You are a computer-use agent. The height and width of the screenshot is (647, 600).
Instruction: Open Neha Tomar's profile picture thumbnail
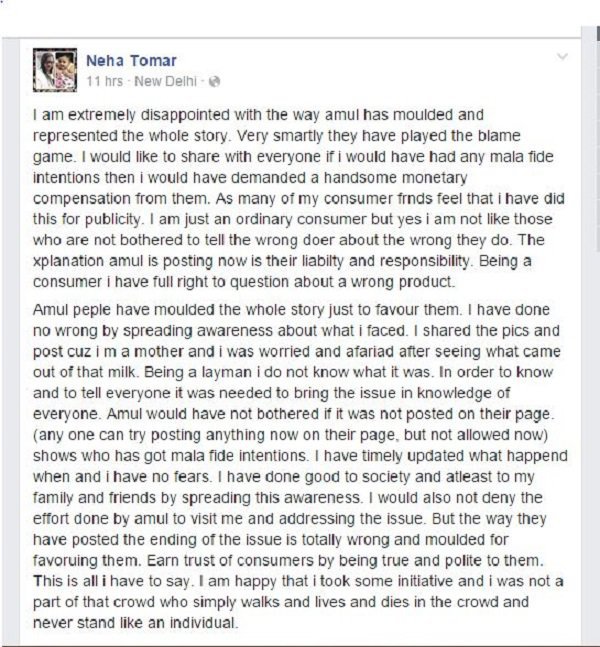55,70
